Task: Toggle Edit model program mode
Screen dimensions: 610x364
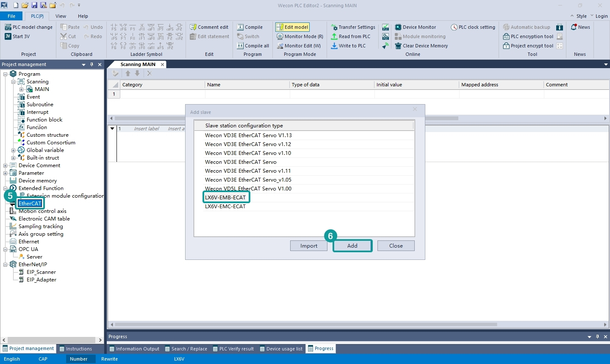Action: point(292,27)
